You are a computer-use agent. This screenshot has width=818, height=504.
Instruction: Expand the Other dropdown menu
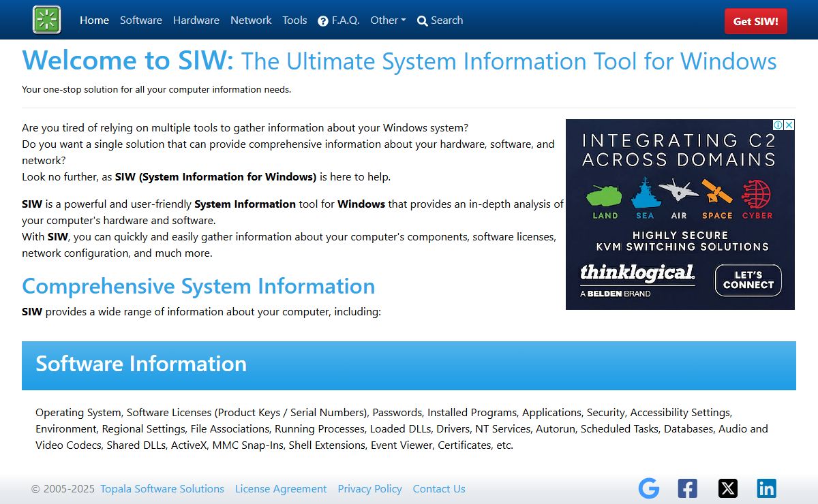[388, 20]
